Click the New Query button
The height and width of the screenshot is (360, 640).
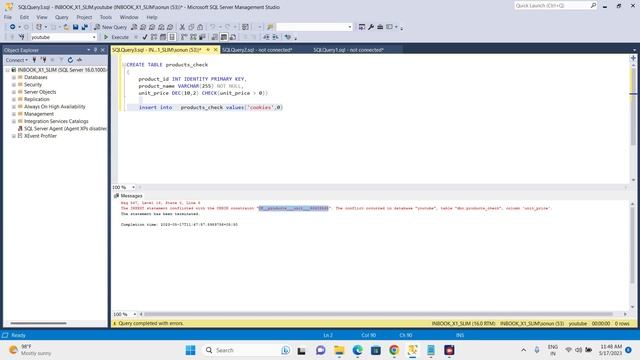click(x=111, y=27)
